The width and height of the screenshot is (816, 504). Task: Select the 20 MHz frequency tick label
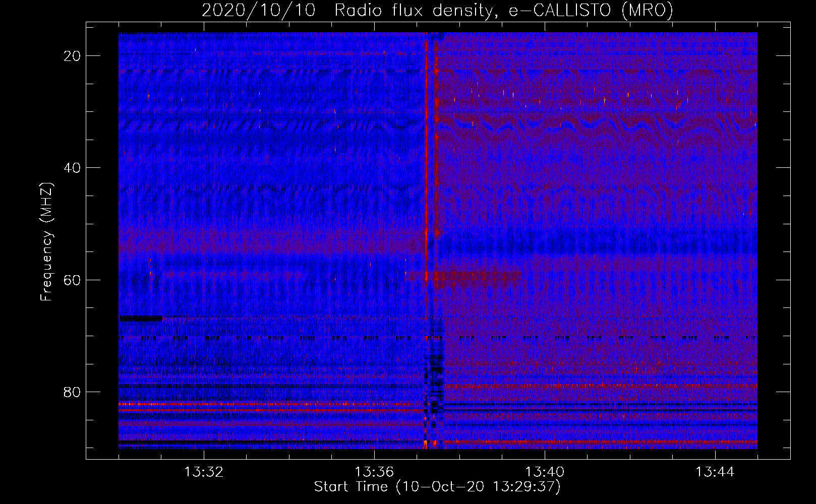pos(73,56)
